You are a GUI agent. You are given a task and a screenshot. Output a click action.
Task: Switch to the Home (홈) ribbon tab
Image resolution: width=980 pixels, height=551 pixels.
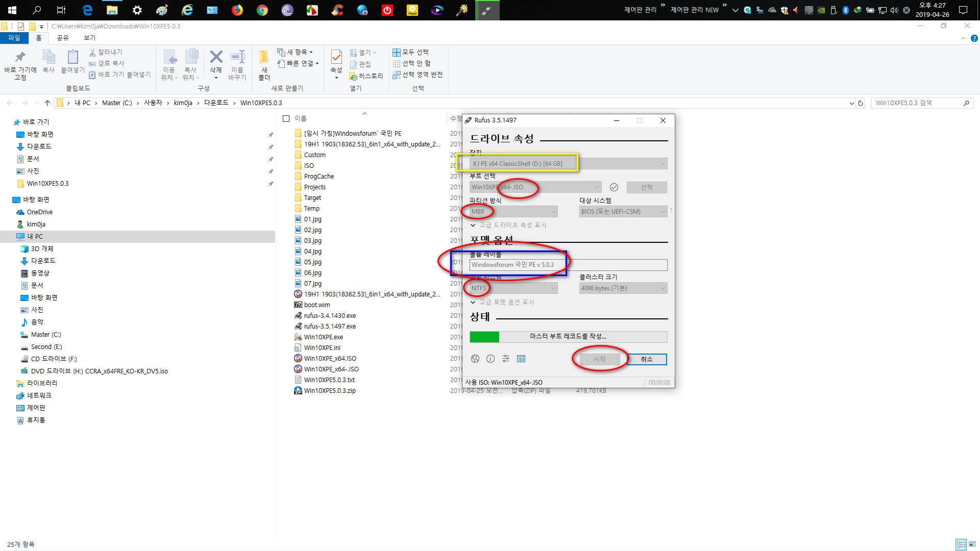point(39,38)
